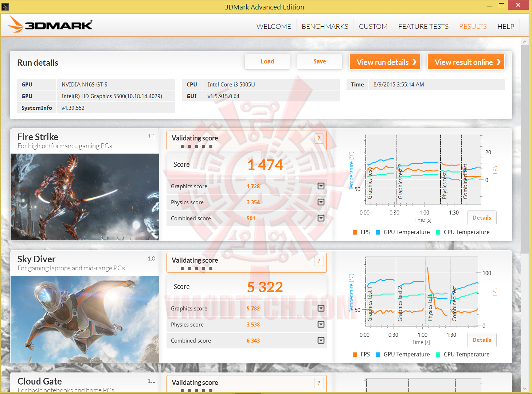Expand Fire Strike Graphics score details
The image size is (532, 394).
coord(321,186)
